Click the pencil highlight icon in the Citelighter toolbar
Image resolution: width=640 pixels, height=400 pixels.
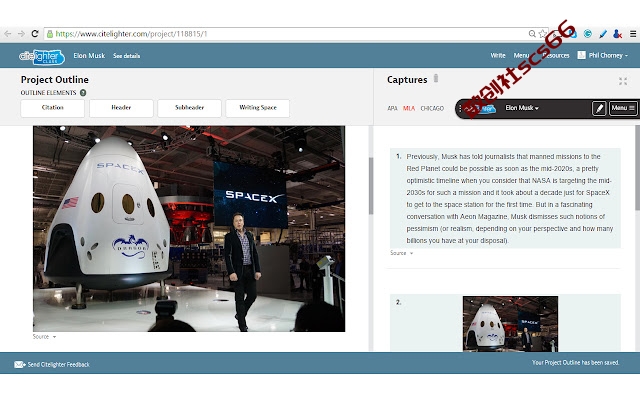pos(599,108)
